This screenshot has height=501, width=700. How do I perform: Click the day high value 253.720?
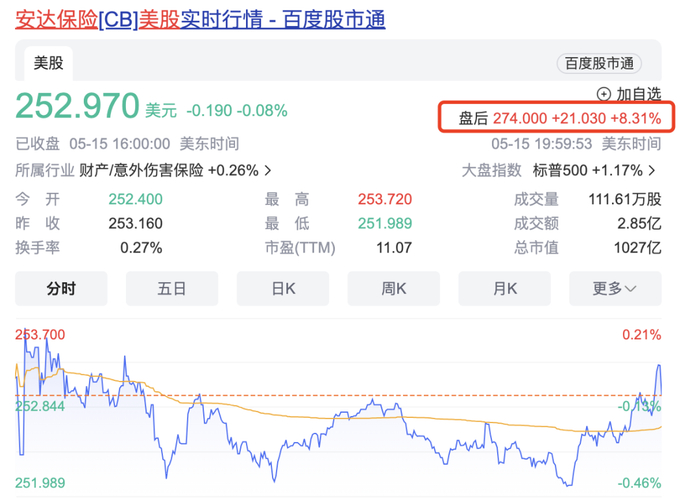(385, 199)
